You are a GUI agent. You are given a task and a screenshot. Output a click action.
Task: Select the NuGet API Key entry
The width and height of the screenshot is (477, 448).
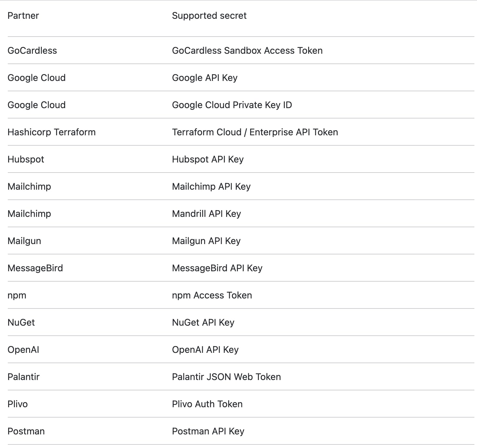203,322
